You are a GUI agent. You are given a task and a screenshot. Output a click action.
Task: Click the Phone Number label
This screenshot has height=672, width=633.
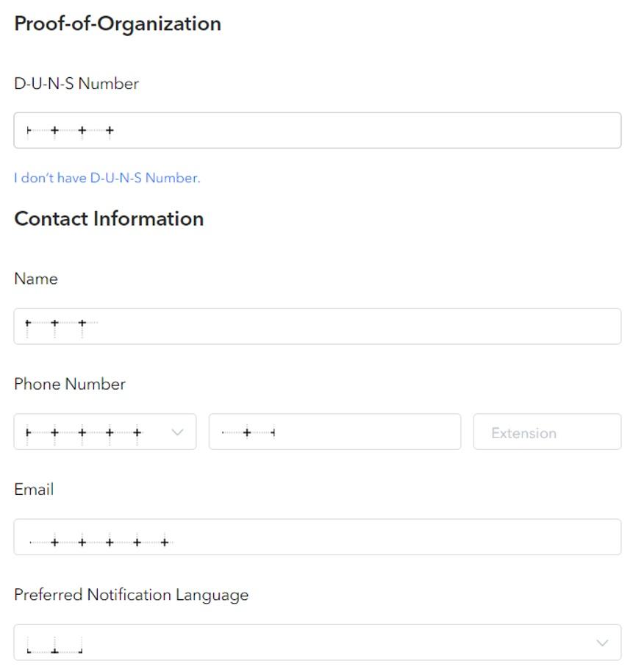coord(70,384)
